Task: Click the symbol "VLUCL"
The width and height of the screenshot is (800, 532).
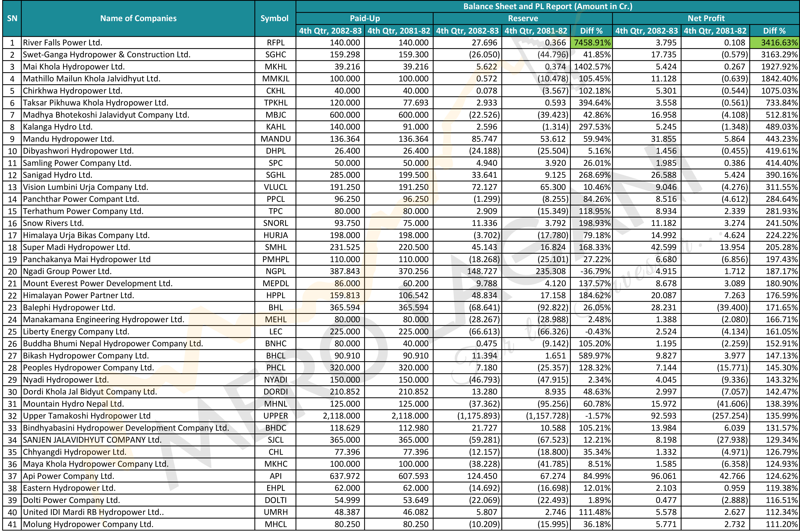Action: pos(276,187)
